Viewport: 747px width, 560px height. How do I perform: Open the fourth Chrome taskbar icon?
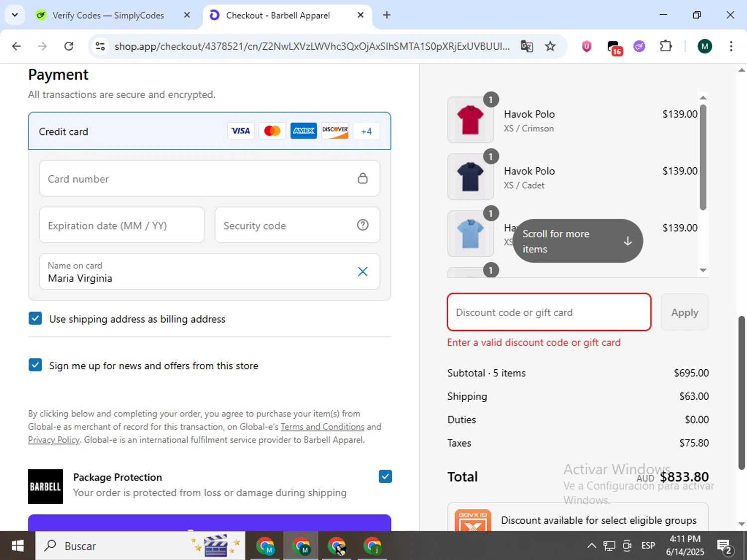tap(373, 546)
